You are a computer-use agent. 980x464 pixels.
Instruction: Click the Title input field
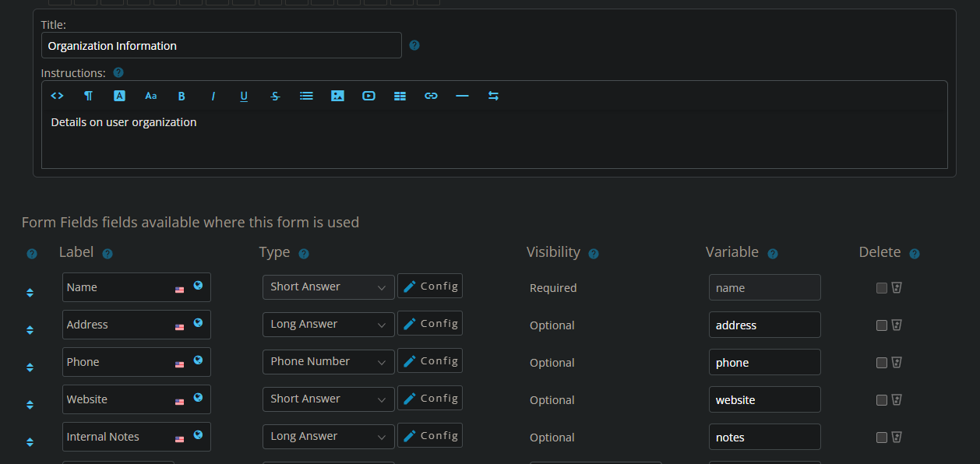221,46
